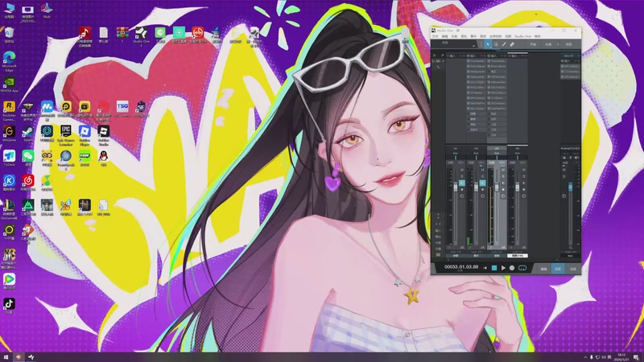Open the TikTok (Douyin) desktop icon
The image size is (644, 362).
tap(9, 306)
